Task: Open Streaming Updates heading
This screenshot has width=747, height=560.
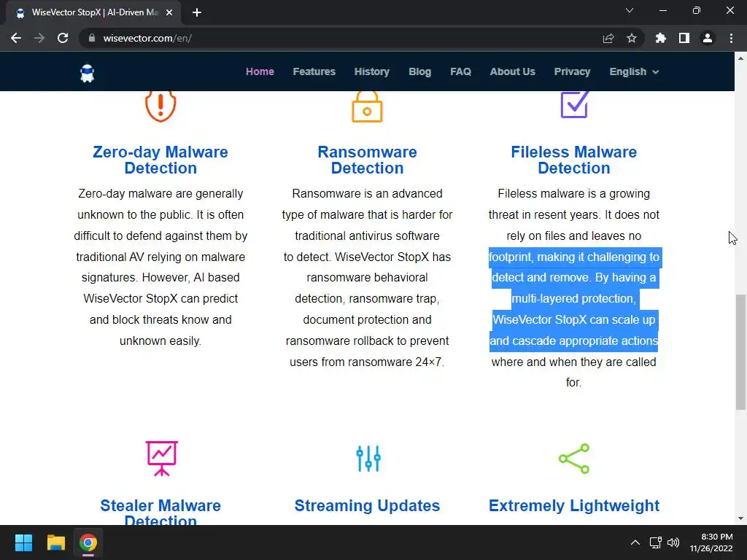Action: [368, 505]
